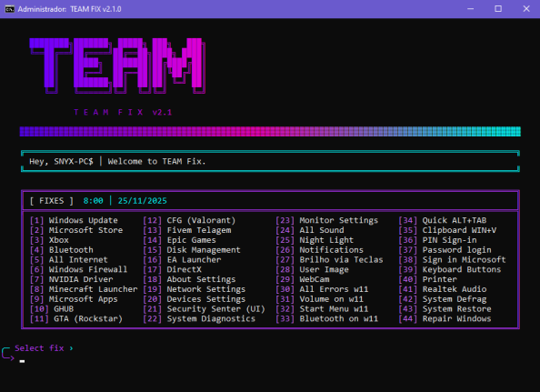Select the NVIDIA Driver fix entry

coord(71,279)
